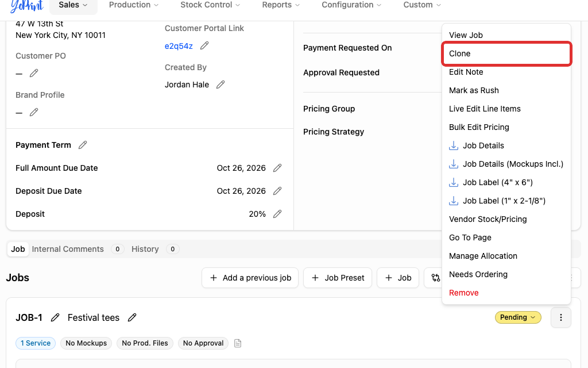Choose Needs Ordering option

506,274
